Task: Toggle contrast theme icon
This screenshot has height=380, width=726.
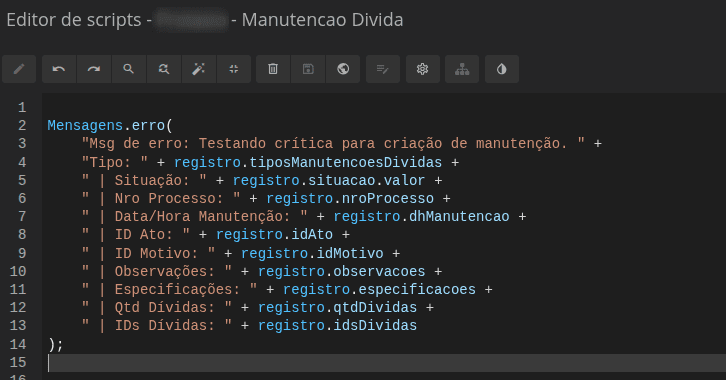Action: click(502, 69)
